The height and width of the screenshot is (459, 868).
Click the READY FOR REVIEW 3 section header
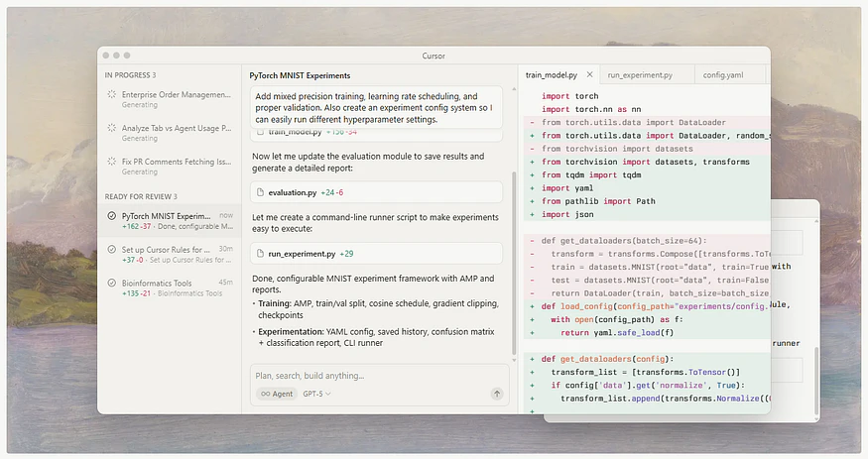click(x=141, y=196)
